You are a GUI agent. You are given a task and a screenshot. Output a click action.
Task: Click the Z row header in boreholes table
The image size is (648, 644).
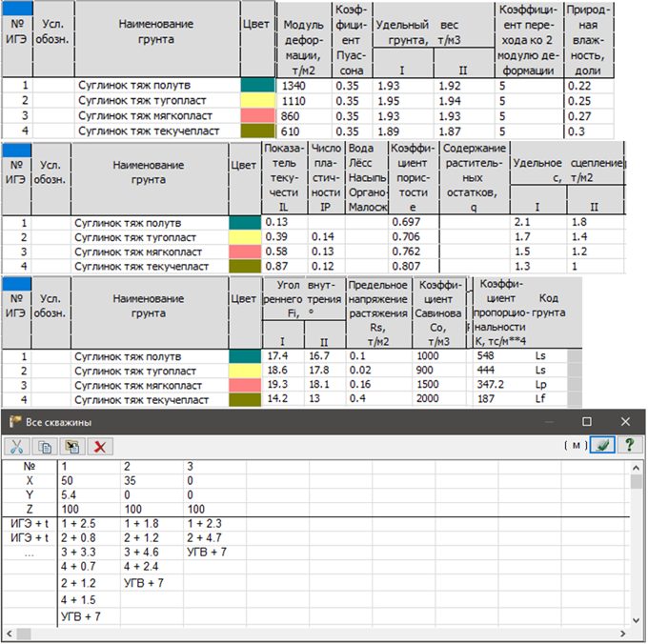point(30,510)
